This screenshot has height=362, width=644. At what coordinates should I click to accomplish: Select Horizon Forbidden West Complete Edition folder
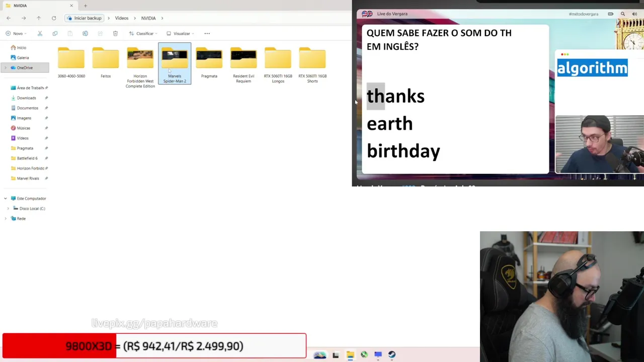[140, 67]
